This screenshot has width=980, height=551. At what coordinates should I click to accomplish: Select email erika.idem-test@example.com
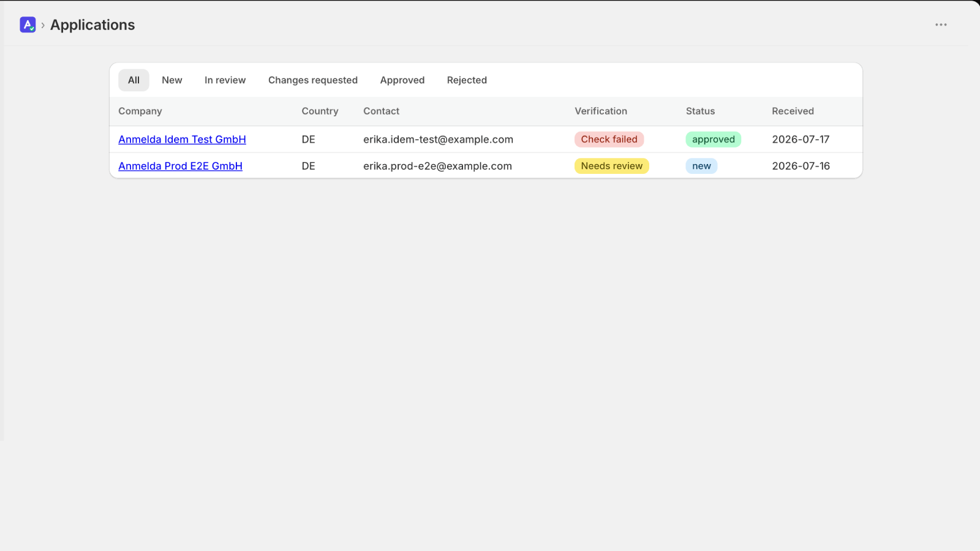point(438,140)
